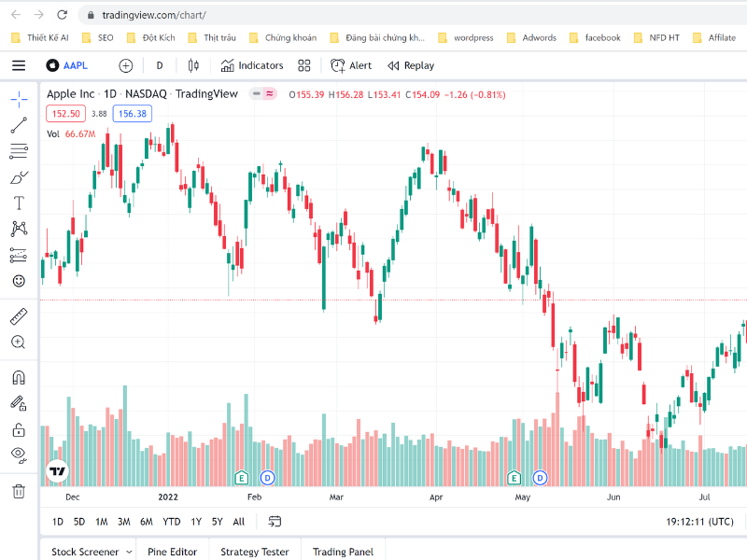The image size is (747, 560).
Task: Click the browser back arrow
Action: pyautogui.click(x=16, y=15)
